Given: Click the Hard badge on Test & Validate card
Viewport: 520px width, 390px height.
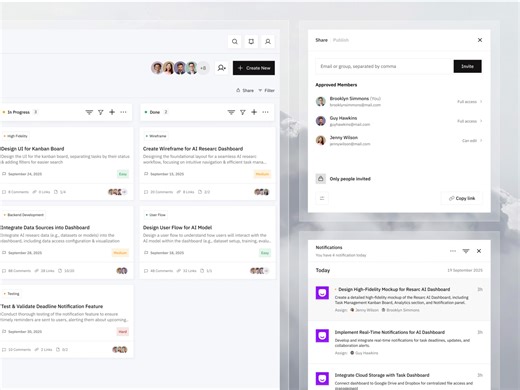Looking at the screenshot, I should pos(123,332).
